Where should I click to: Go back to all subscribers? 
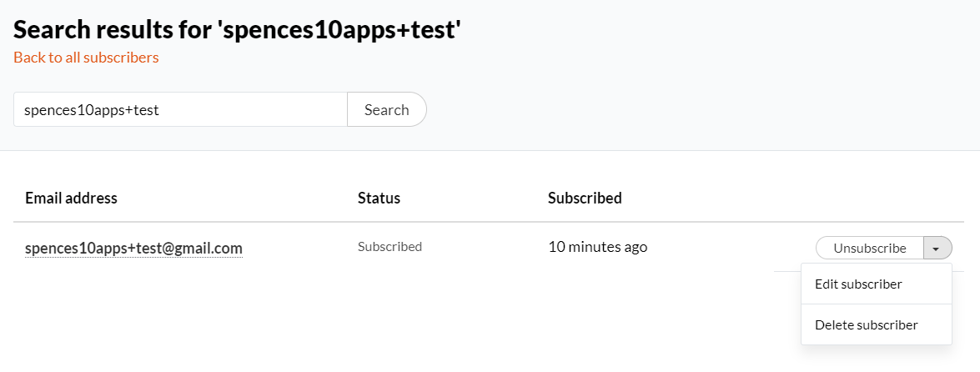86,58
